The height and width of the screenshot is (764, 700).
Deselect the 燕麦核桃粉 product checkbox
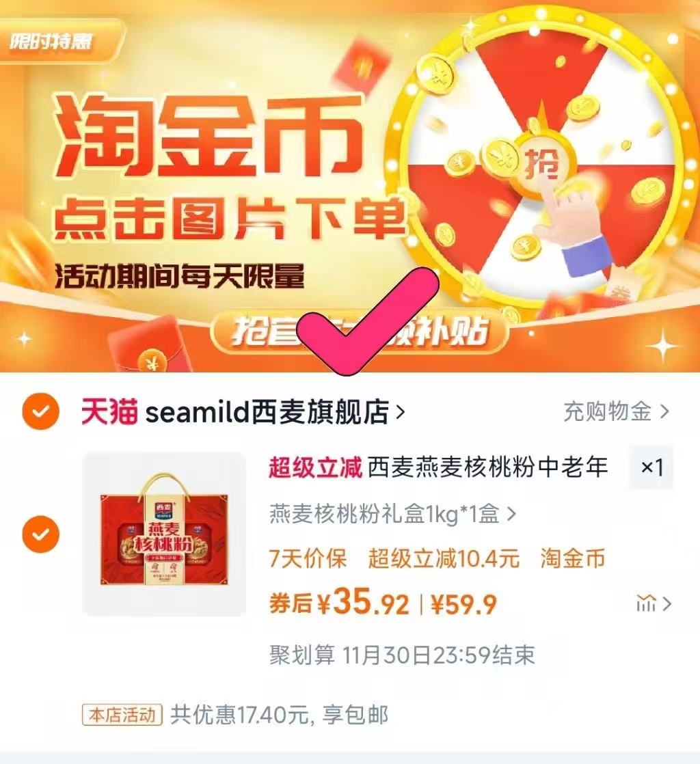click(41, 534)
